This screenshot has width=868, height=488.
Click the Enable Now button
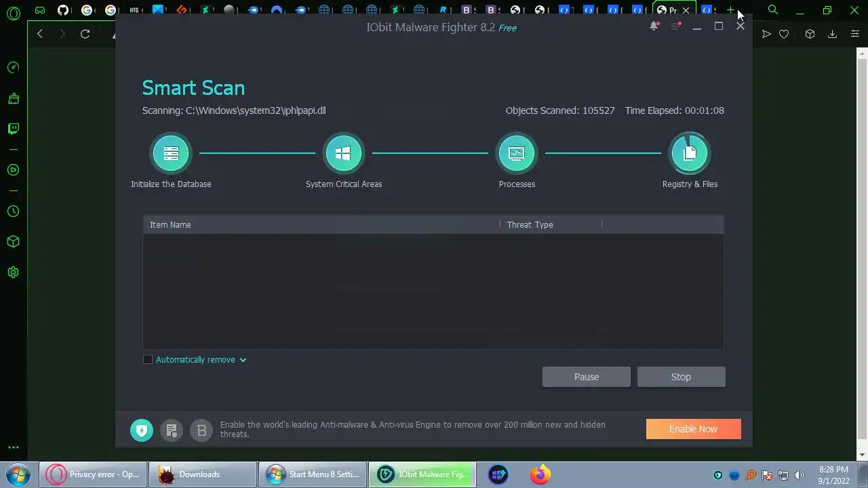coord(693,429)
